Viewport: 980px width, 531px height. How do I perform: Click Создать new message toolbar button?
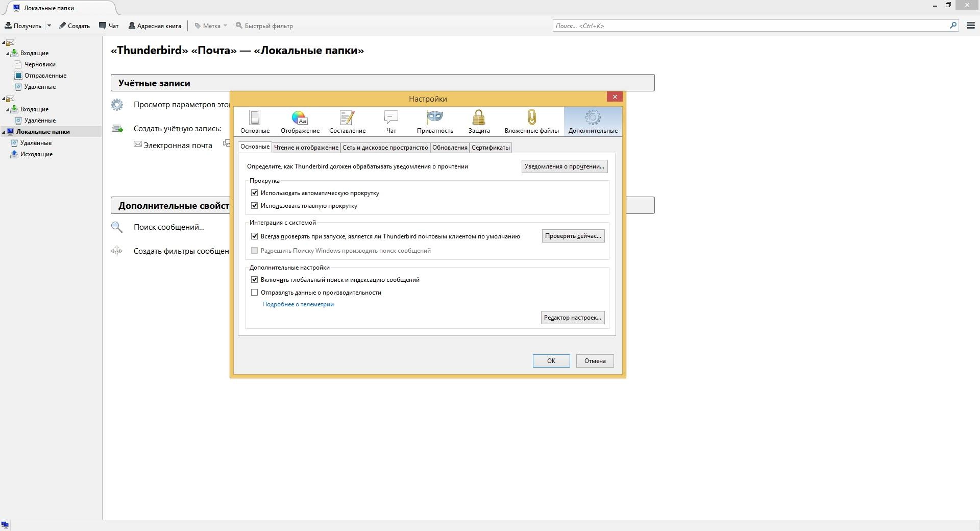coord(75,26)
